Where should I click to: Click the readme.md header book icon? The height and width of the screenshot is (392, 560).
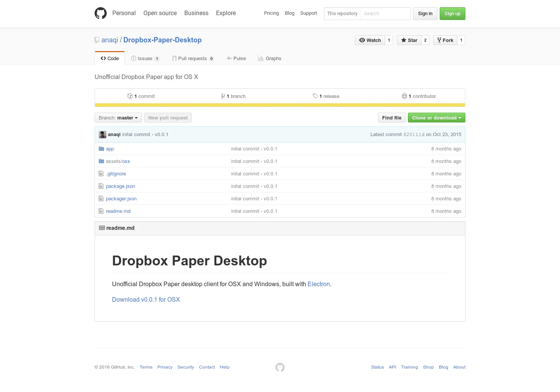(102, 228)
